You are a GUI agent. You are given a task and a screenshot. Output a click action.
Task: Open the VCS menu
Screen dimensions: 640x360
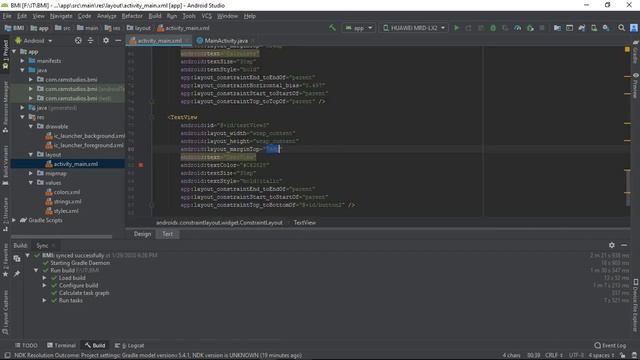[207, 16]
